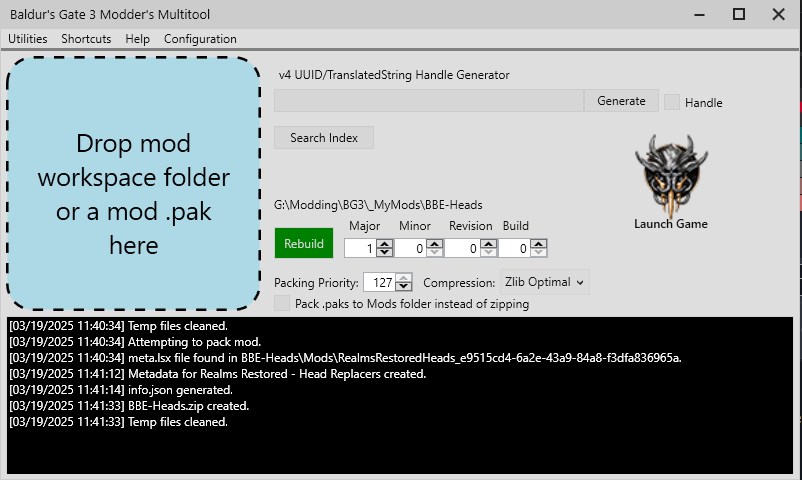Click the 11:41:33 'Temp files cleaned.' log line
802x480 pixels.
[x=118, y=422]
